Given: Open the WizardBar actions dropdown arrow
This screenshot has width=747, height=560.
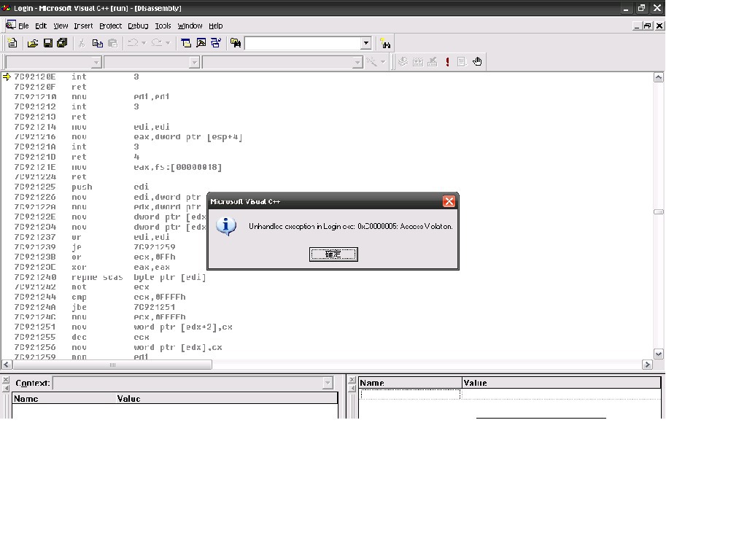Looking at the screenshot, I should point(382,63).
